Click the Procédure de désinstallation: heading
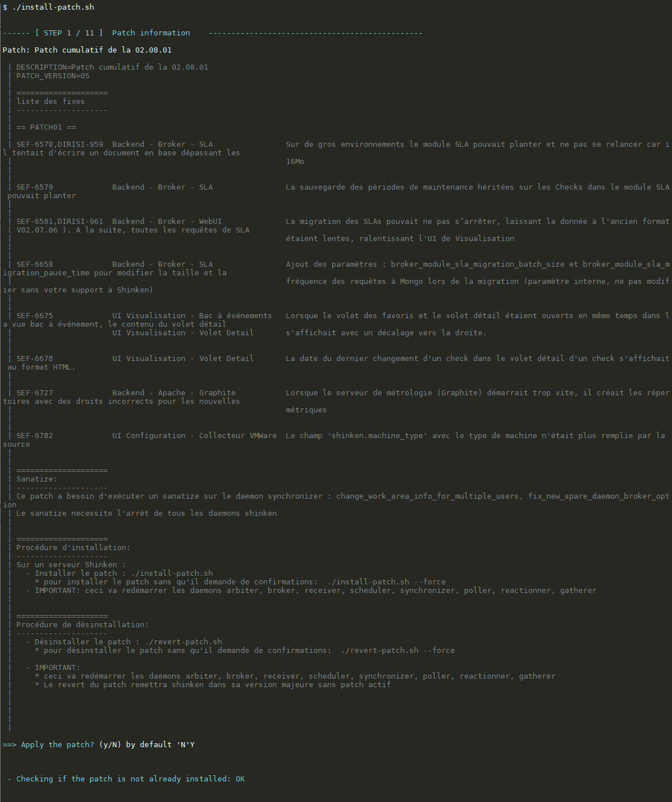 tap(83, 625)
